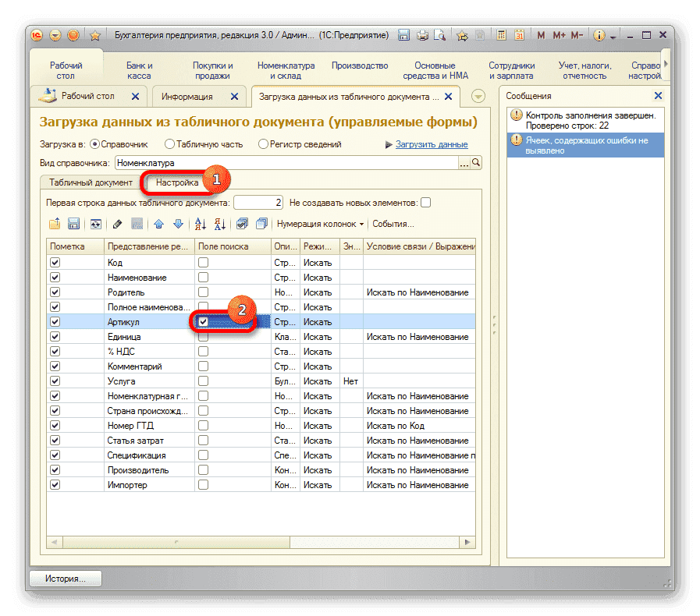Click the 'История...' button

(x=66, y=579)
